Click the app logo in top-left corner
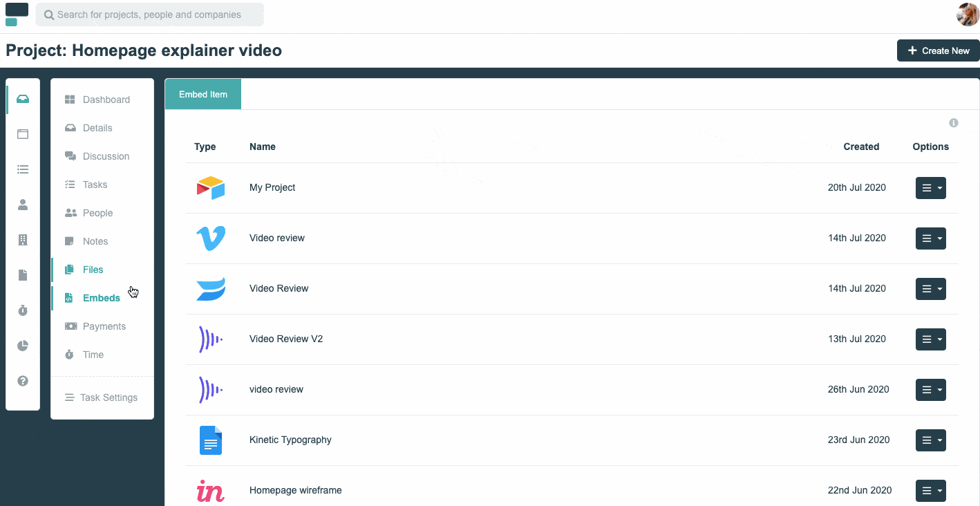This screenshot has height=506, width=980. [x=17, y=15]
